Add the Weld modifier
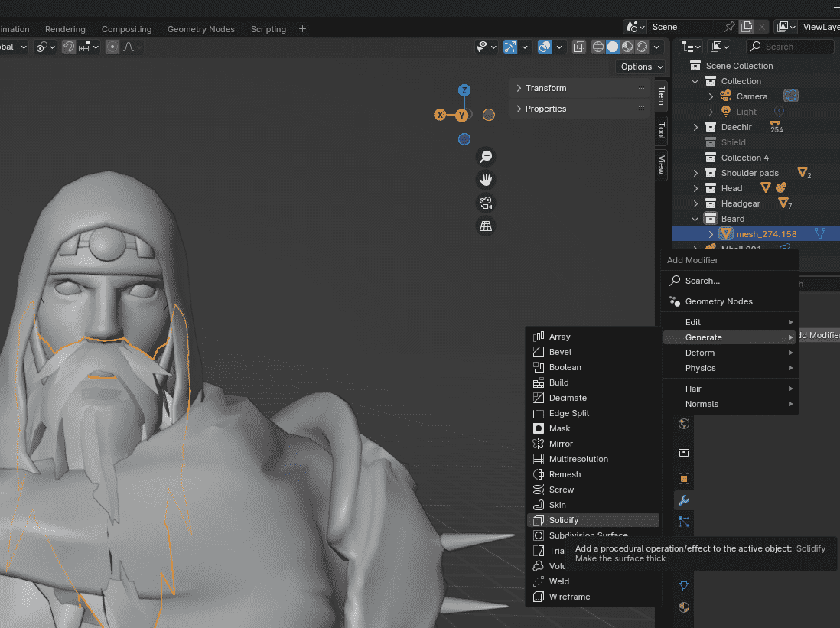This screenshot has height=628, width=840. pos(593,581)
